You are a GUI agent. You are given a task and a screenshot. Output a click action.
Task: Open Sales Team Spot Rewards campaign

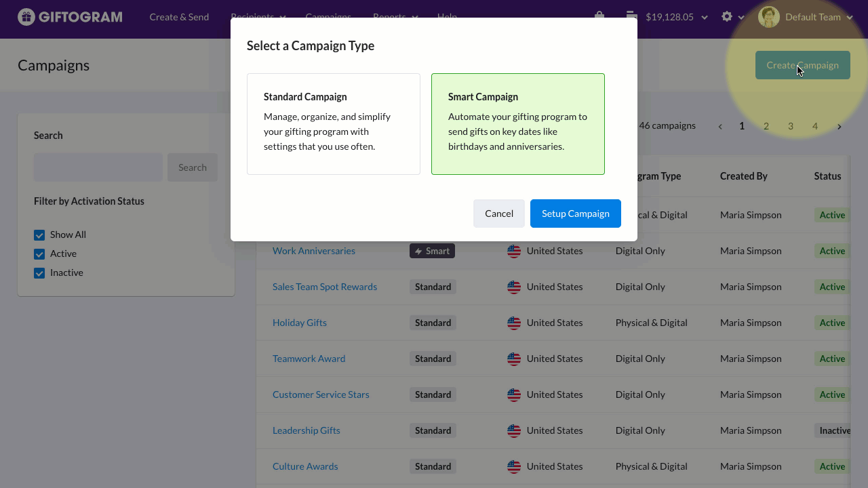[x=325, y=287]
